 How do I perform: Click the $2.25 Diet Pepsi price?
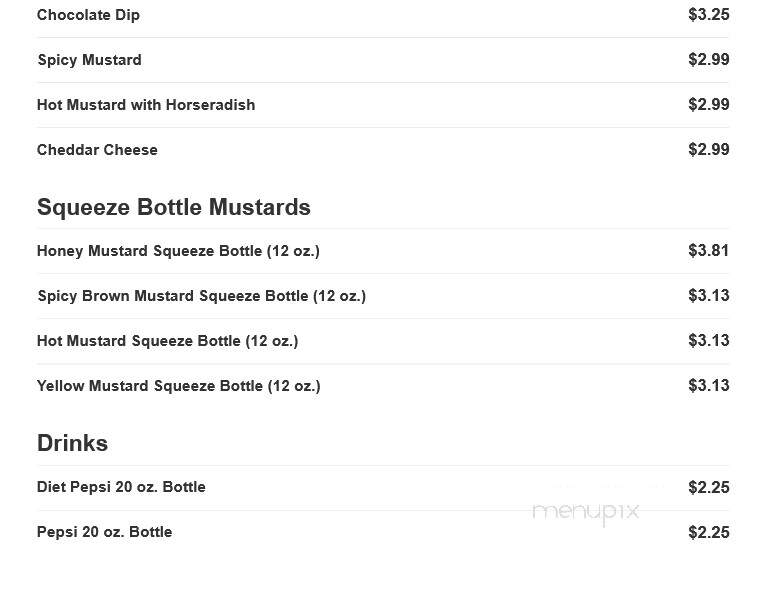click(x=708, y=487)
